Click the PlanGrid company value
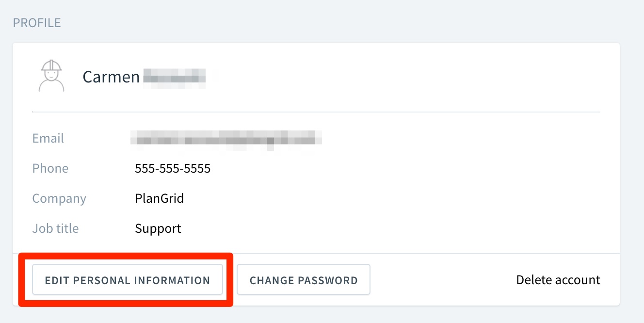Viewport: 644px width, 323px height. pos(160,198)
